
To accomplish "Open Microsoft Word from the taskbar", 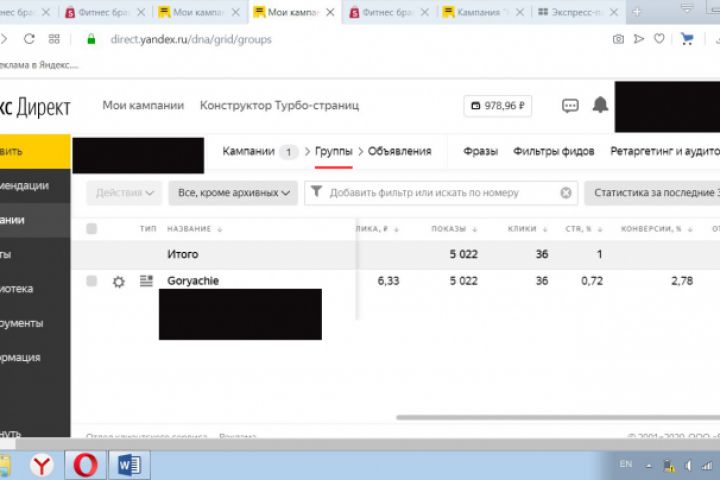I will pyautogui.click(x=129, y=465).
